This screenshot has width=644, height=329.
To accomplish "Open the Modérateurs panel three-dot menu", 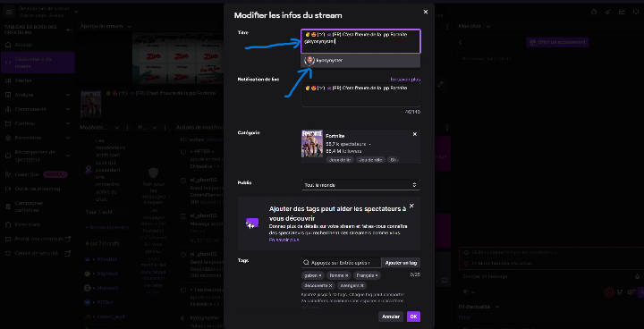I will (x=127, y=128).
